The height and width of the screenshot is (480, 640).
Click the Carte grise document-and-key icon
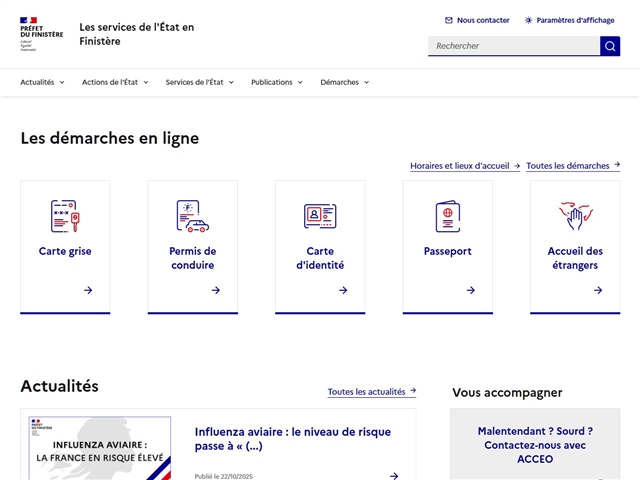[65, 216]
